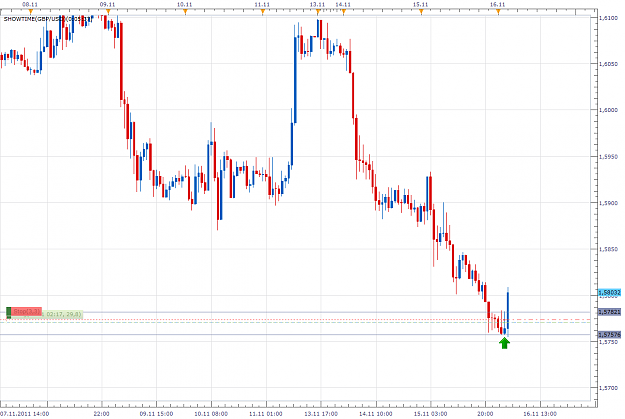Click the 08.11 date label at top
This screenshot has height=419, width=625.
(30, 4)
